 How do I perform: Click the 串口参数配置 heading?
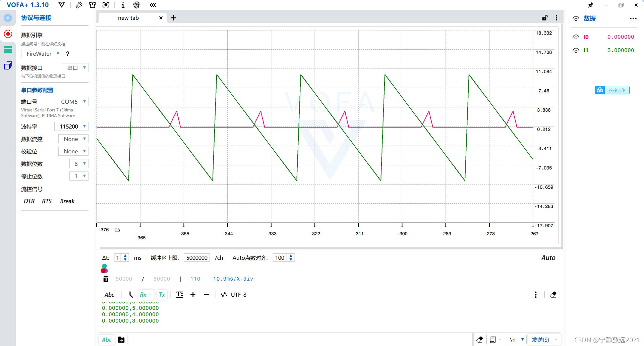click(x=37, y=90)
